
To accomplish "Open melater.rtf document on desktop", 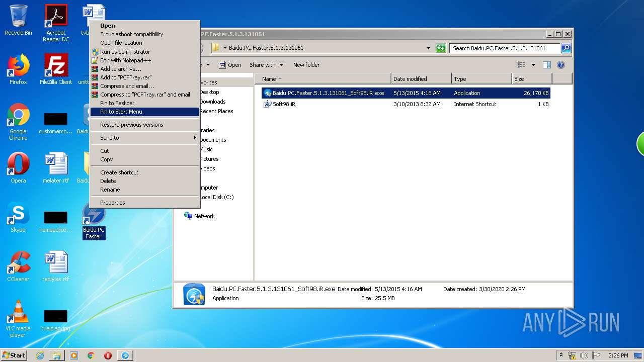I will pos(56,168).
